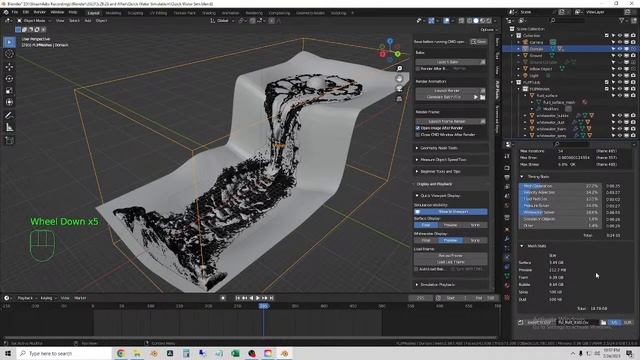
Task: Hide Camera with its eye icon
Action: 620,42
